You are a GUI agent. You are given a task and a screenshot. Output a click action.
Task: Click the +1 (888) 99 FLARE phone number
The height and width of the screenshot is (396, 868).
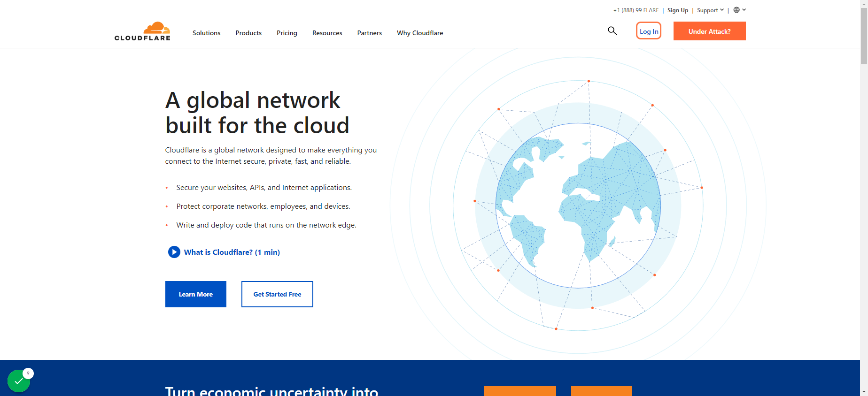click(636, 10)
